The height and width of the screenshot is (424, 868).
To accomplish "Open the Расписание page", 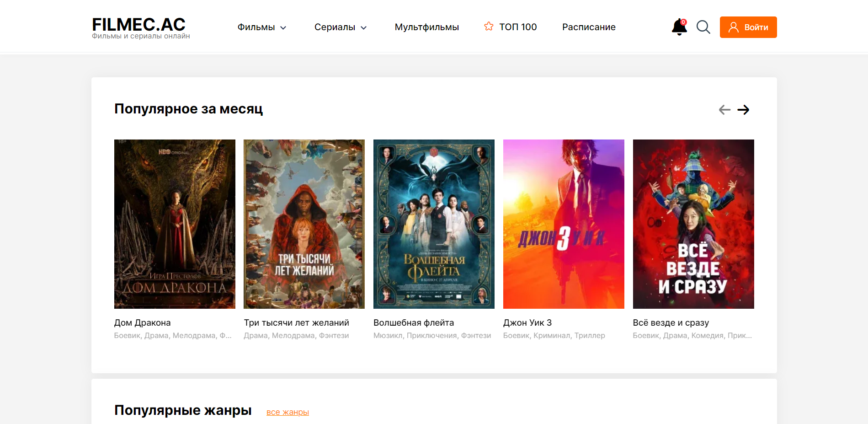I will (589, 27).
